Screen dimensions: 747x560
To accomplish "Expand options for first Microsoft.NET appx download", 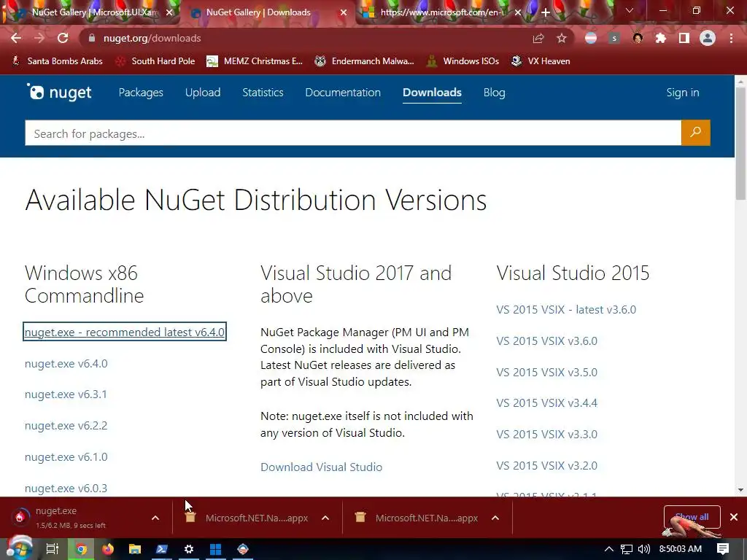I will pyautogui.click(x=325, y=518).
